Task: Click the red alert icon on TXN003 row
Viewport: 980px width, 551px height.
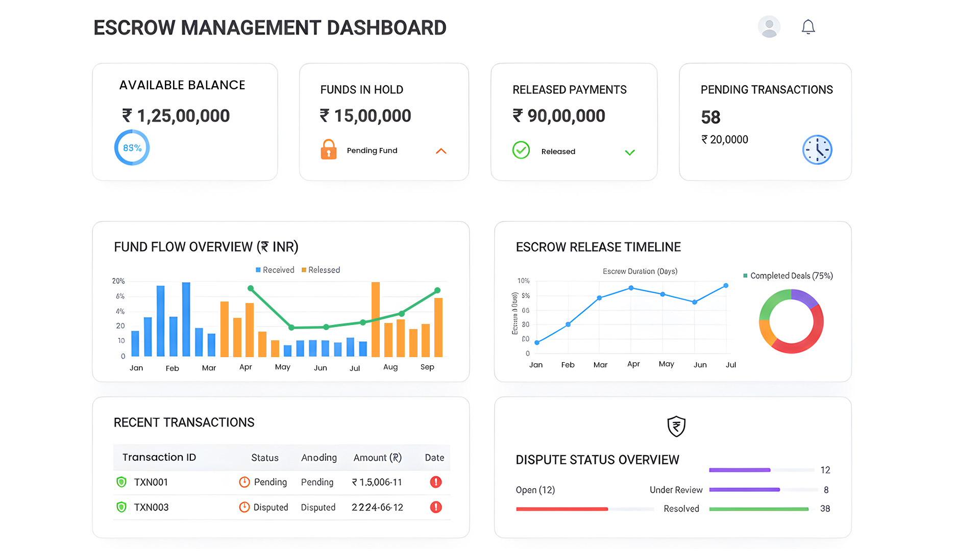Action: coord(435,507)
